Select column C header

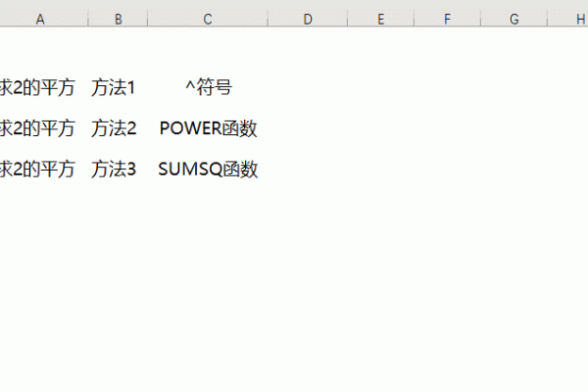point(208,19)
